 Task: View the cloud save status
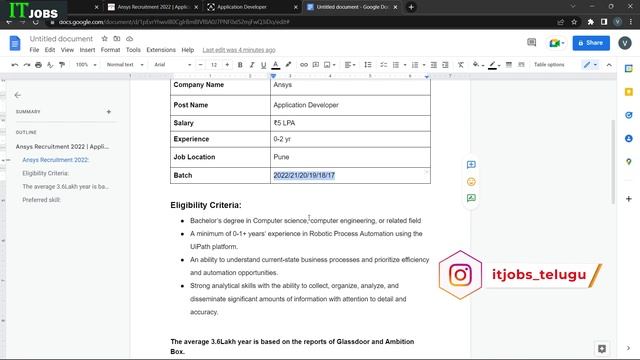[129, 38]
